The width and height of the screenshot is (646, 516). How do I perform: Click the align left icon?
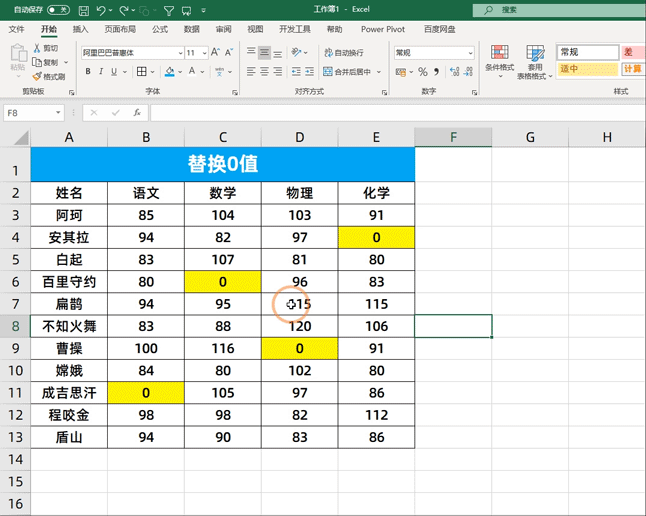(251, 71)
